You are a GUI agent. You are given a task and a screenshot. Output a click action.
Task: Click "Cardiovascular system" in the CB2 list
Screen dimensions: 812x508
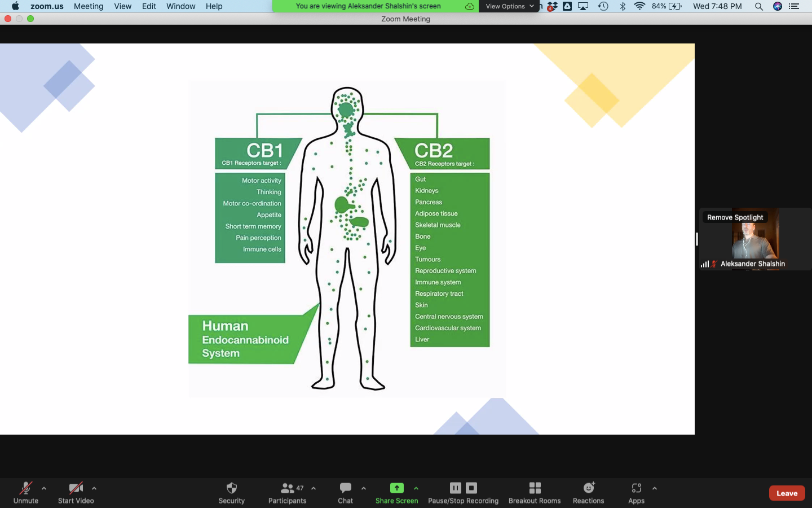coord(448,328)
